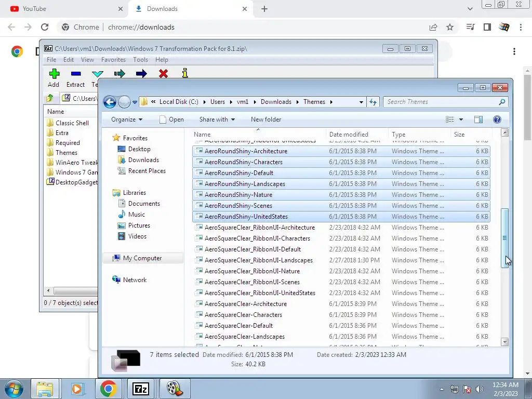The width and height of the screenshot is (532, 399).
Task: Click the up-folder icon in 7-Zip
Action: [50, 98]
